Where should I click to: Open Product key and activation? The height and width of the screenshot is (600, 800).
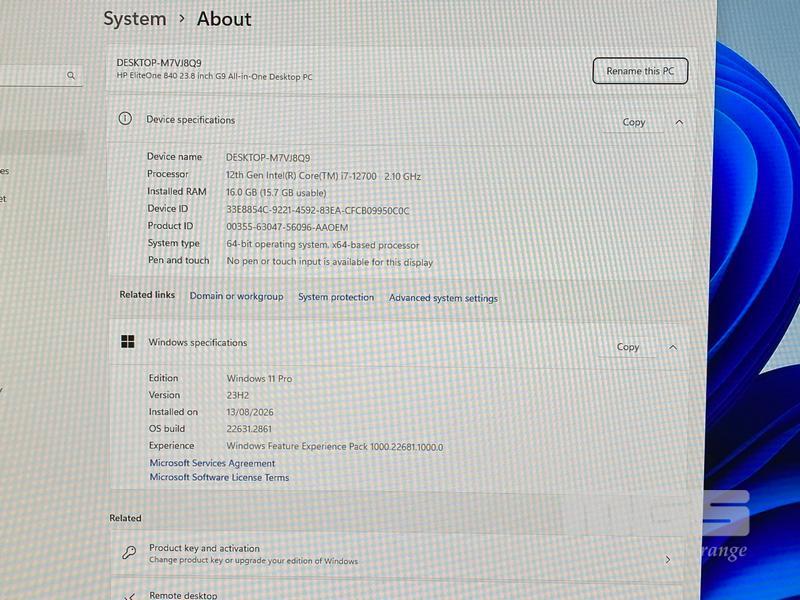[397, 554]
